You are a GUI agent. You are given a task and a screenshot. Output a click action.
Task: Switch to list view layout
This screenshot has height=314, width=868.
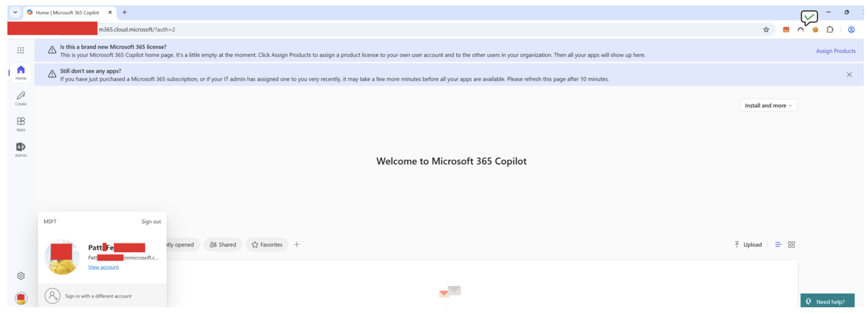[x=778, y=245]
